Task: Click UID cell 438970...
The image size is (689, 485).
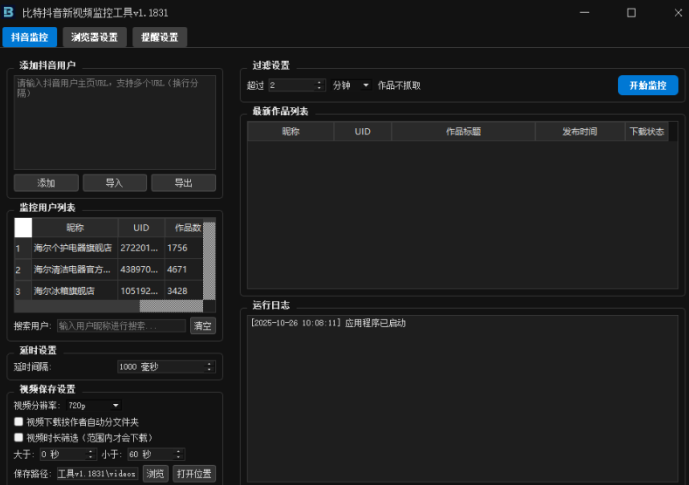Action: click(x=141, y=269)
